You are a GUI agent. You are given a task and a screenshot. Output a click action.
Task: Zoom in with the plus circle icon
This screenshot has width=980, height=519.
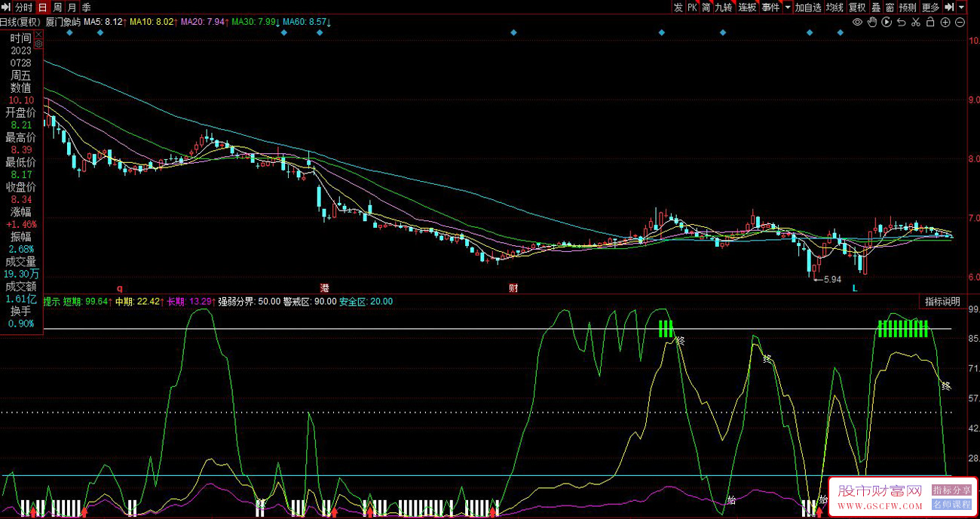point(945,22)
